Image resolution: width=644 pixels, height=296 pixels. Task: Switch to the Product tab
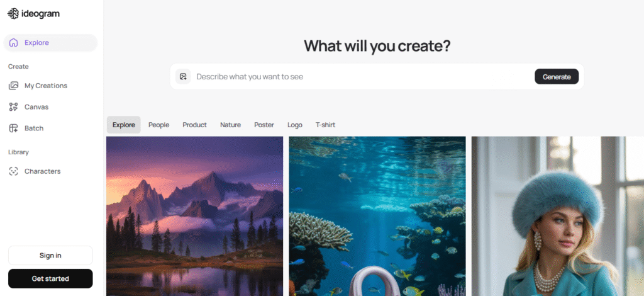pyautogui.click(x=195, y=125)
